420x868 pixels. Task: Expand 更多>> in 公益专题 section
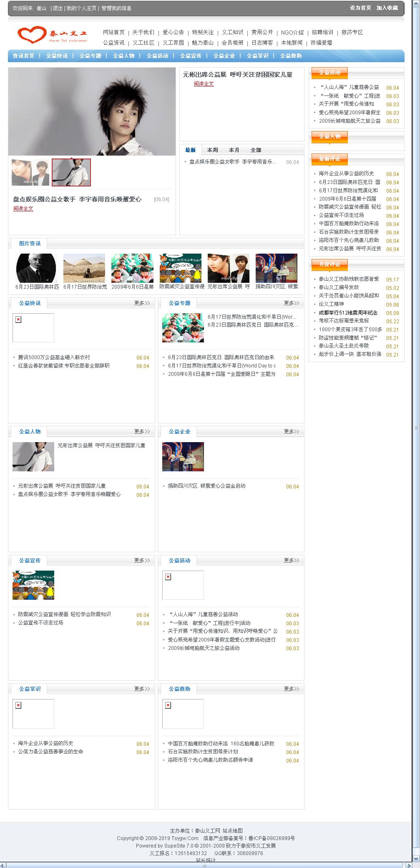coord(292,303)
